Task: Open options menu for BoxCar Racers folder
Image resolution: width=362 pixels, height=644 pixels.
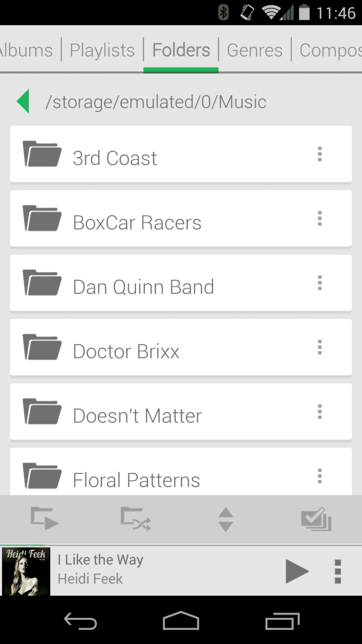Action: click(320, 219)
